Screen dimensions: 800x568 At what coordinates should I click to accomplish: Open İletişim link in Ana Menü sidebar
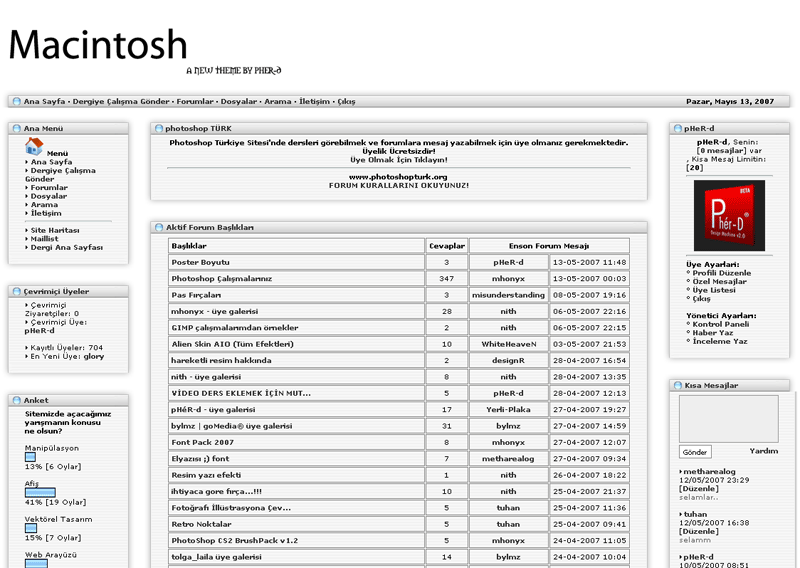pos(46,213)
